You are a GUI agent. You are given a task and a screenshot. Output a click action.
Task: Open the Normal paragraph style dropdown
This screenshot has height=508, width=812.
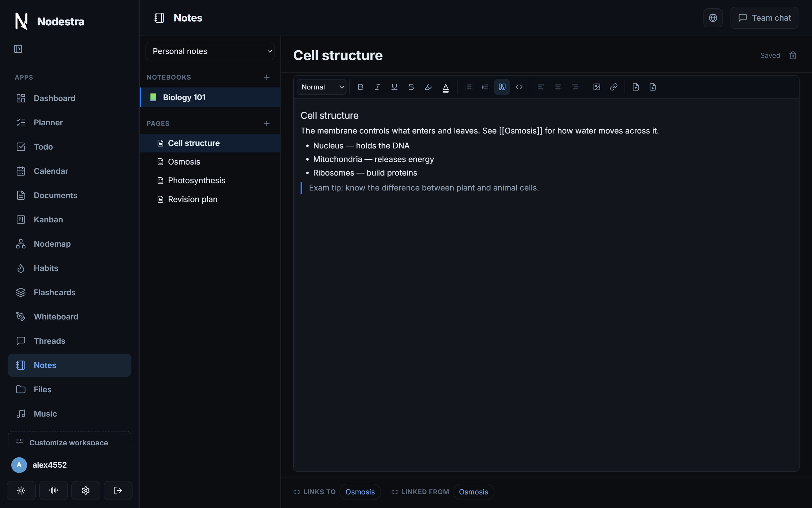[x=321, y=87]
